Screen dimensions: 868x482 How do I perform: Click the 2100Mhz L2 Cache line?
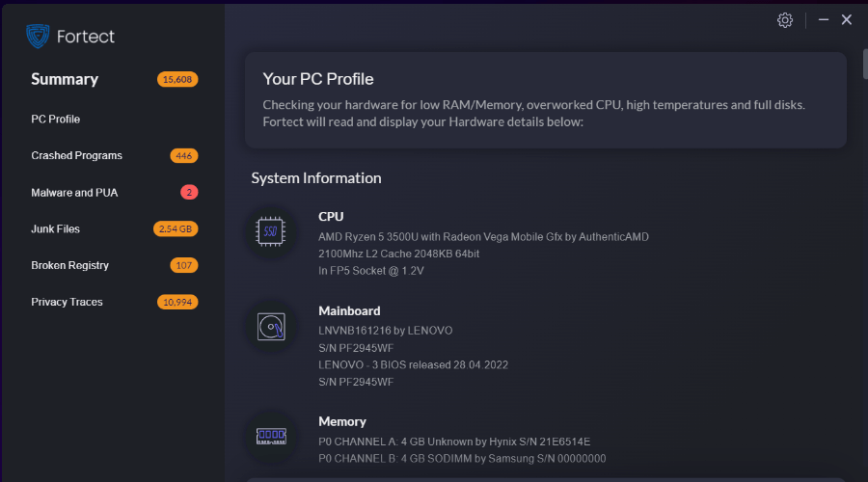[398, 254]
